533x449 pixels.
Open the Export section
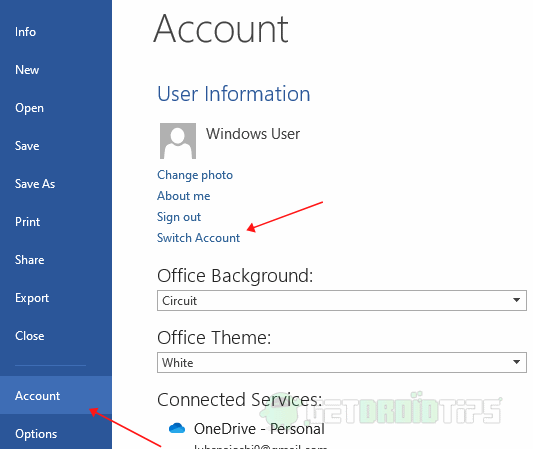coord(32,298)
